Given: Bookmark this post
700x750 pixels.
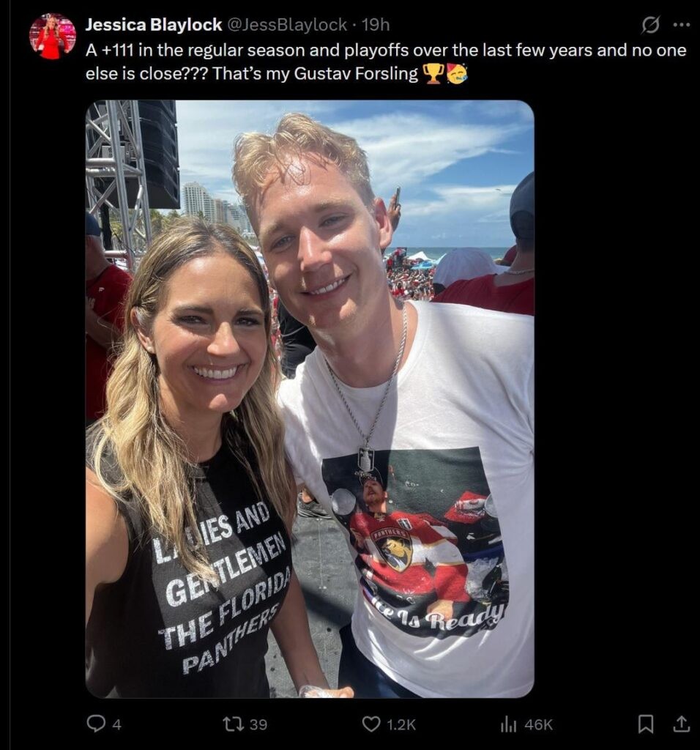Looking at the screenshot, I should 646,724.
